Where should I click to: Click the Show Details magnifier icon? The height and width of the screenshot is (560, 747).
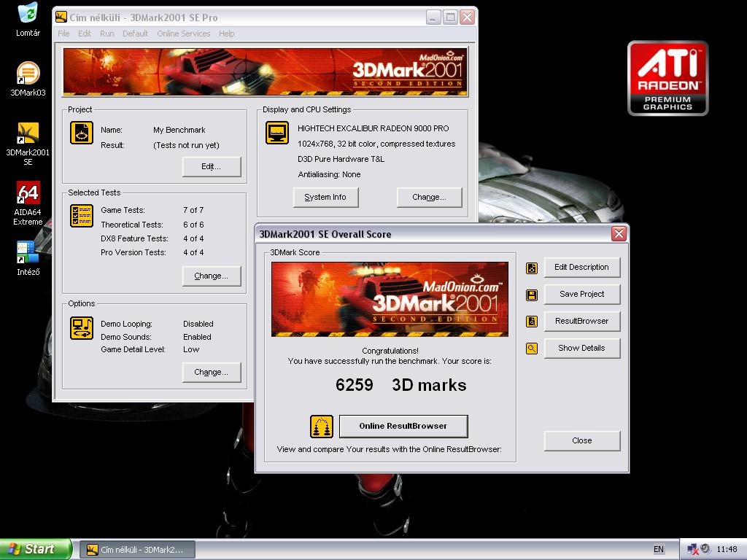tap(532, 349)
